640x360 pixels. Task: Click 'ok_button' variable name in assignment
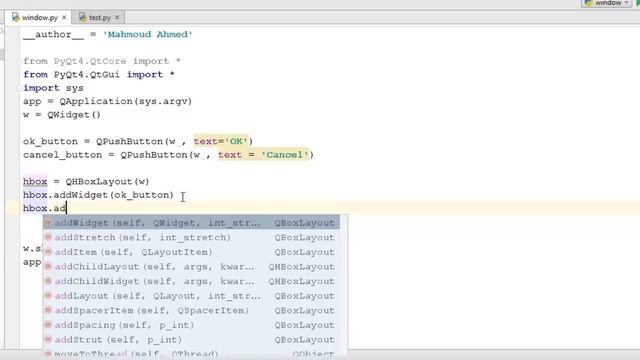(50, 142)
